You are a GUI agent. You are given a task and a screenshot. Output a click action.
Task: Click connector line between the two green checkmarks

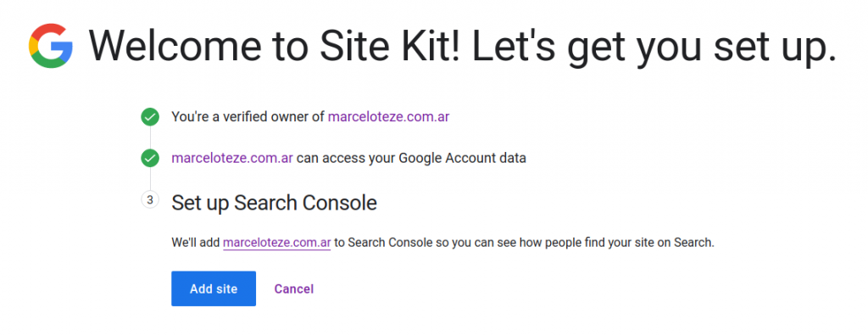click(150, 137)
